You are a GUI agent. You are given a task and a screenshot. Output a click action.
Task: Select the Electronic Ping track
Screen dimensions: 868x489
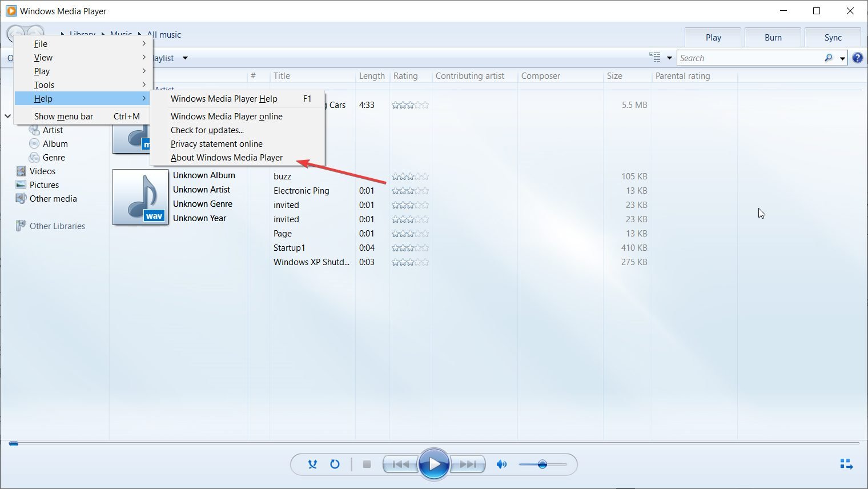click(301, 191)
